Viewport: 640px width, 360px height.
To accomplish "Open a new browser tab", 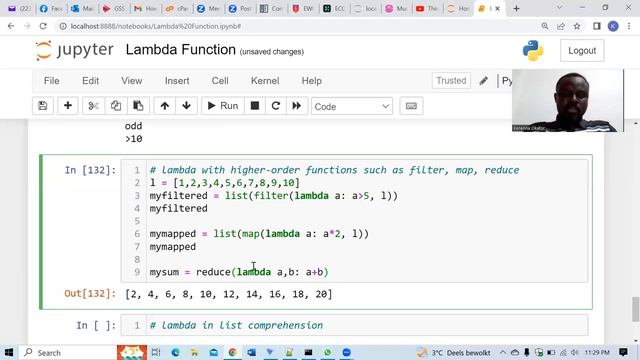I will 516,8.
